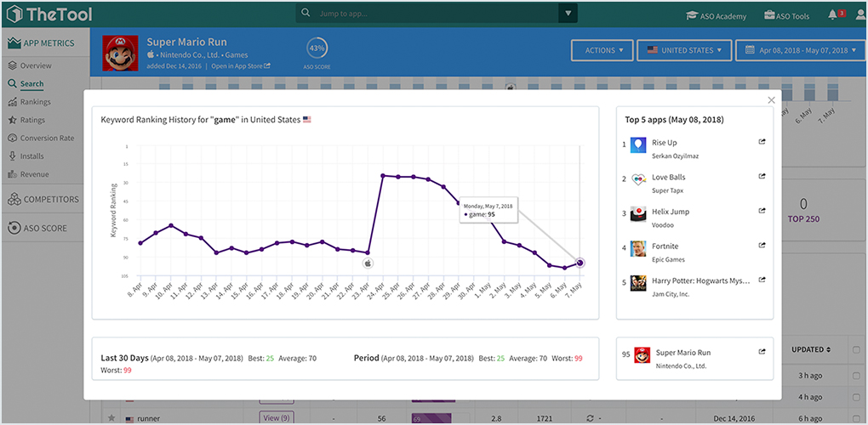Go to Rankings in the sidebar

tap(35, 102)
